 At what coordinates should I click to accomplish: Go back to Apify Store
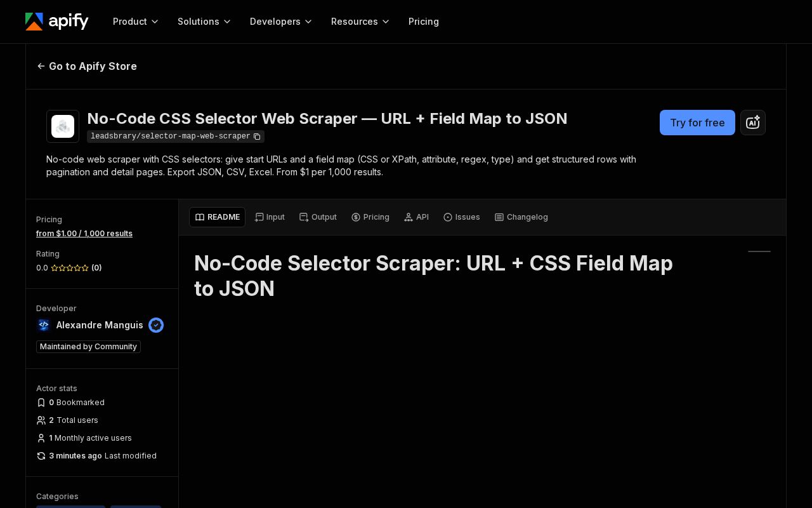click(87, 66)
